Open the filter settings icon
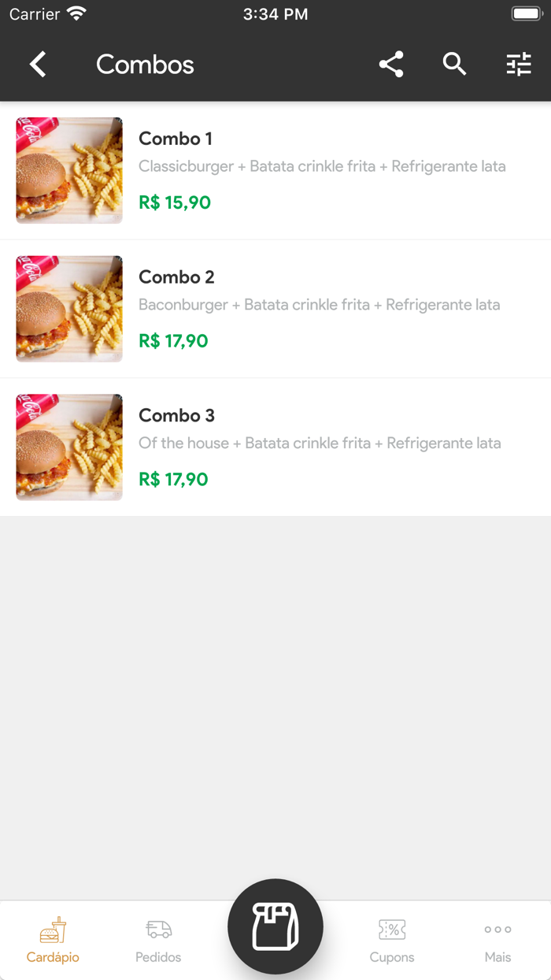Screen dimensions: 551x980 tap(519, 65)
